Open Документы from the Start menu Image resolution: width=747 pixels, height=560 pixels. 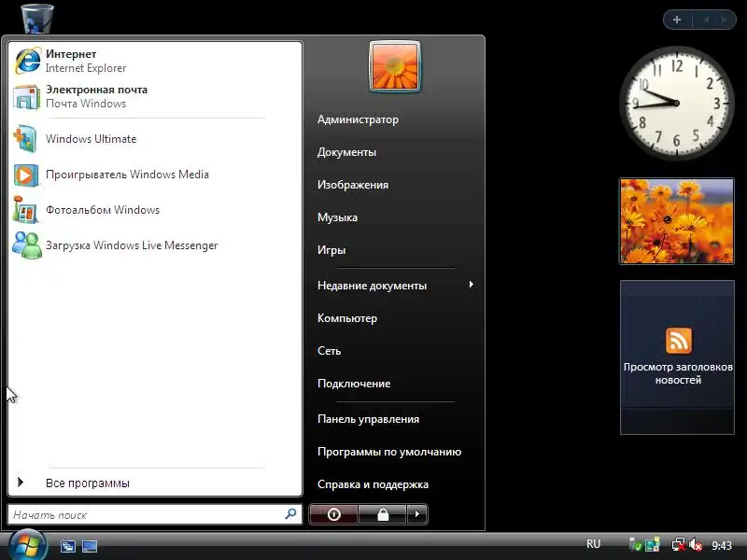coord(346,152)
